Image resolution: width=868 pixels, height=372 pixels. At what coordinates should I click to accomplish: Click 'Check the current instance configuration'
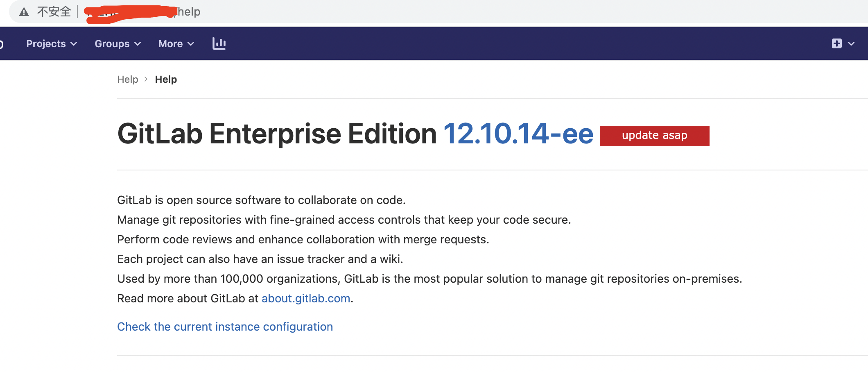pos(225,327)
